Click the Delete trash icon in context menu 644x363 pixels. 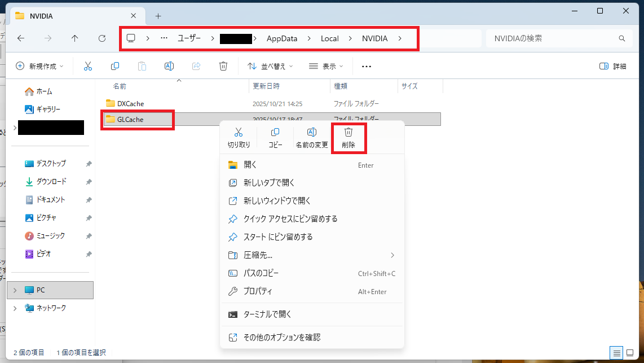(349, 133)
